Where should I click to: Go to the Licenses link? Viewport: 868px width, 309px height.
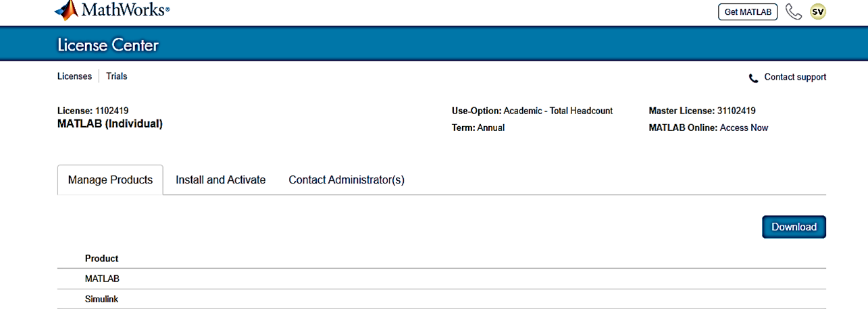coord(74,76)
